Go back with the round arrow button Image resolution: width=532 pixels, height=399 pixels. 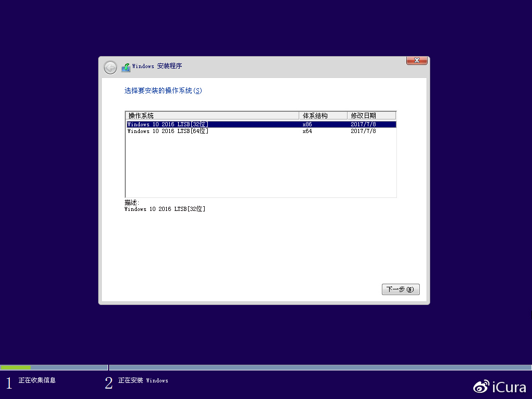click(110, 68)
